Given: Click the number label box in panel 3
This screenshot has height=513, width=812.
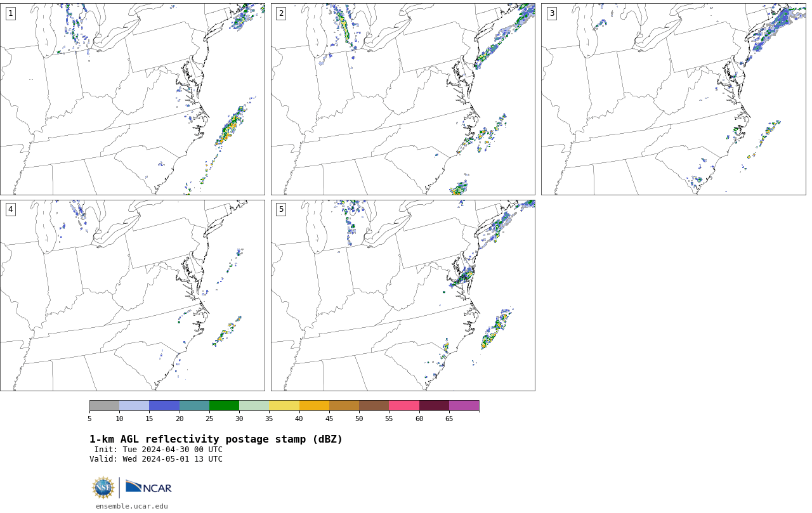Looking at the screenshot, I should (551, 13).
